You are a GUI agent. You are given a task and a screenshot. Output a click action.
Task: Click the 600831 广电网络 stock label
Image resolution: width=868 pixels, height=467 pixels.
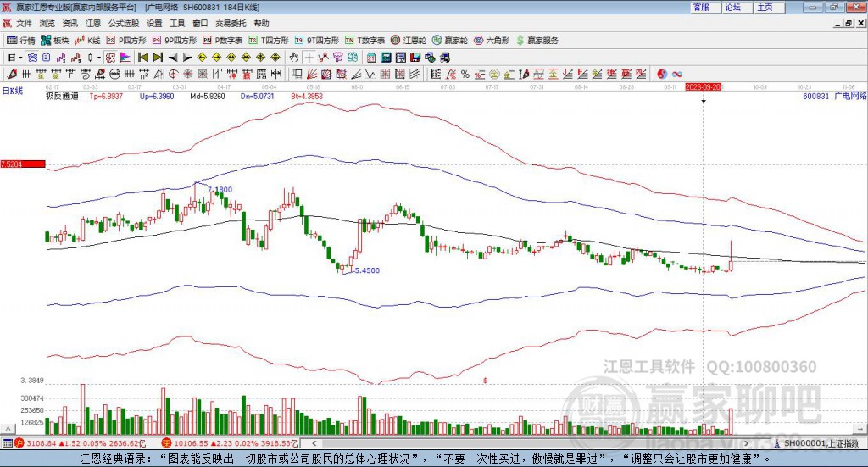click(x=834, y=96)
